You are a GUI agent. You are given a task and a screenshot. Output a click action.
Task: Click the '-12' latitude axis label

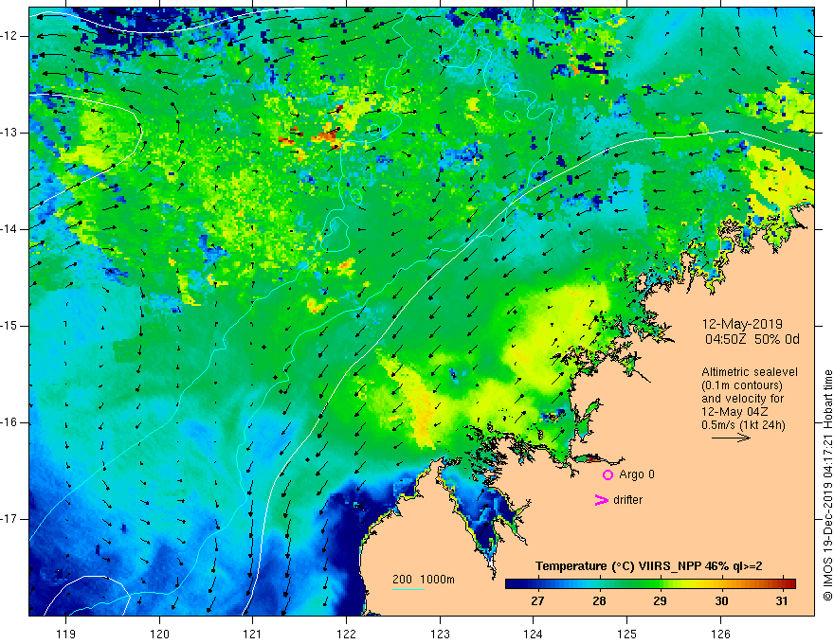(x=10, y=36)
